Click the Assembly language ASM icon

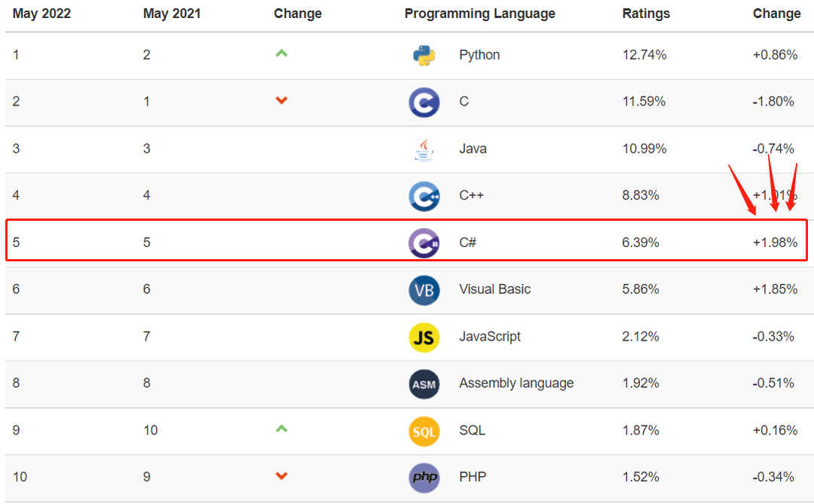(x=424, y=384)
